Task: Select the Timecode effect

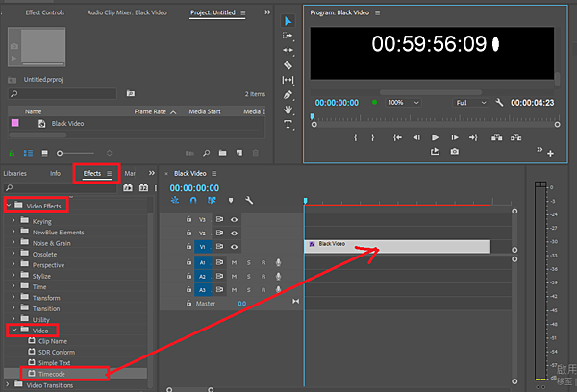Action: (x=51, y=373)
